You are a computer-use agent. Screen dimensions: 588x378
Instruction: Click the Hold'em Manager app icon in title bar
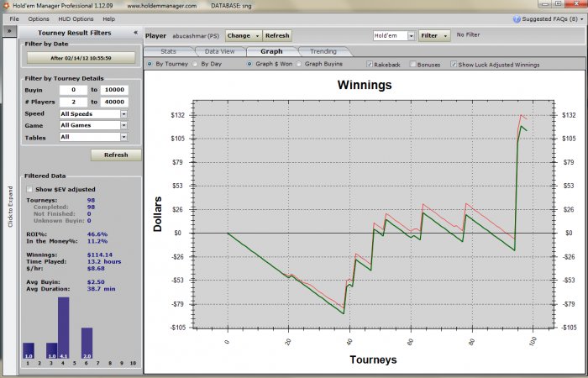(6, 6)
